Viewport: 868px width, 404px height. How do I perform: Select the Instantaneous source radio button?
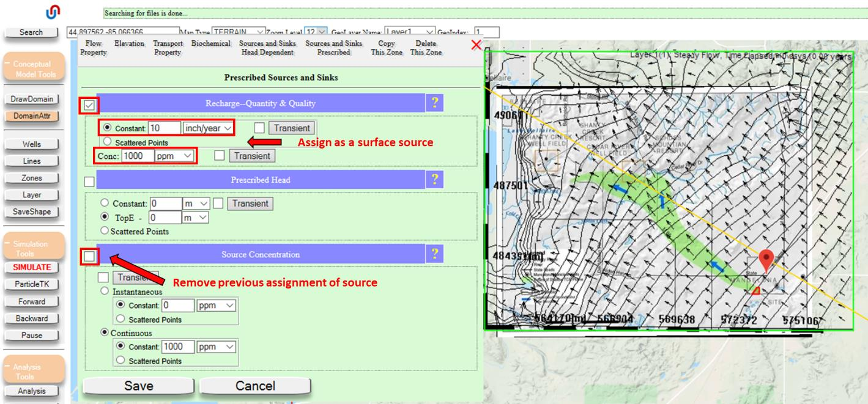click(105, 292)
